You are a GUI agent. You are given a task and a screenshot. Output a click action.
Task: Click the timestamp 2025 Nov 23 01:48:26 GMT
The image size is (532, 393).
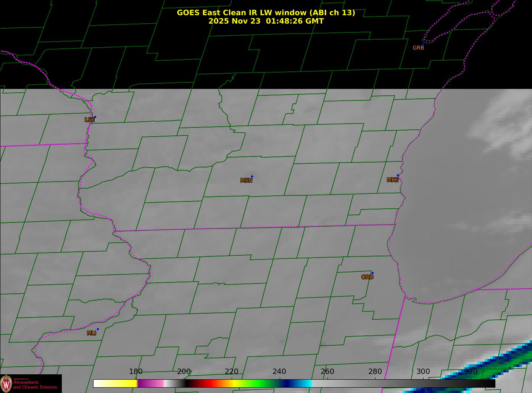266,21
